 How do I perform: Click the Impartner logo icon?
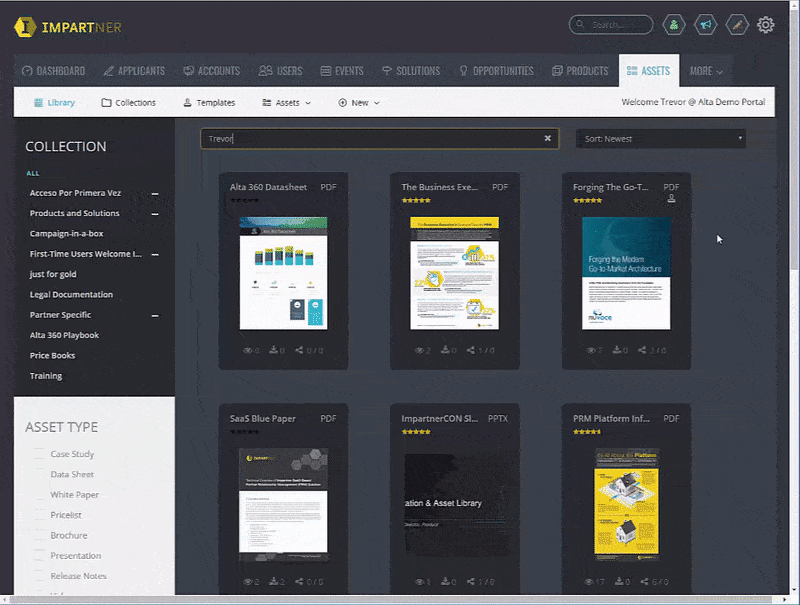[25, 27]
